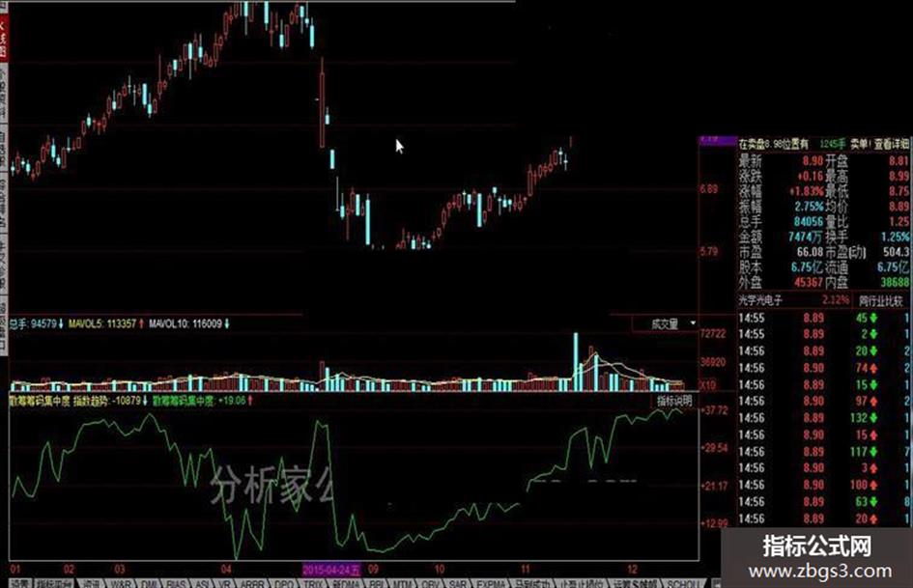Click the 市盈(动) value 504.3
913x588 pixels.
[897, 252]
